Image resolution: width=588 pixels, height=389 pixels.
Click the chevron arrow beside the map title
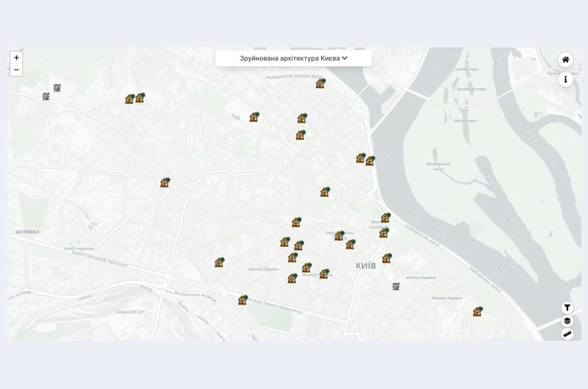click(345, 58)
